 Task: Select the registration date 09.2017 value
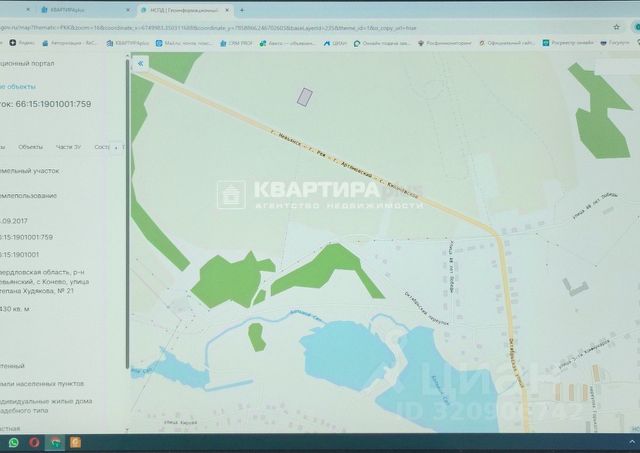click(x=14, y=221)
